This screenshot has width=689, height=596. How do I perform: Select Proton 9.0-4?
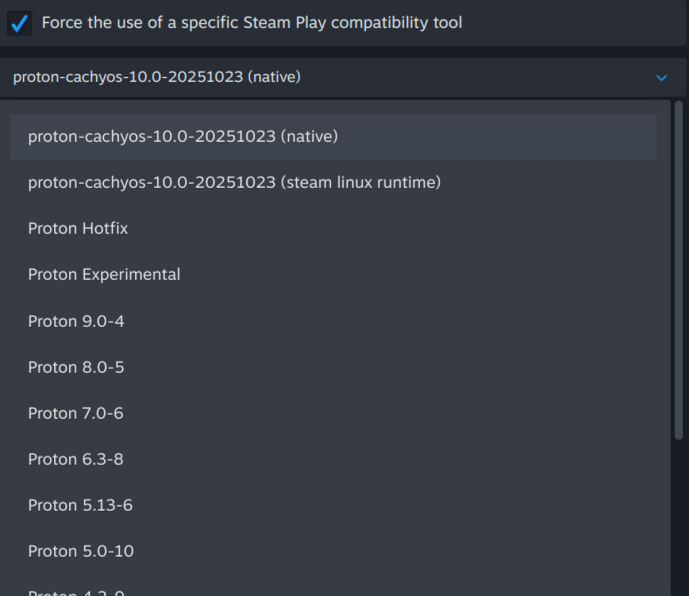point(76,321)
